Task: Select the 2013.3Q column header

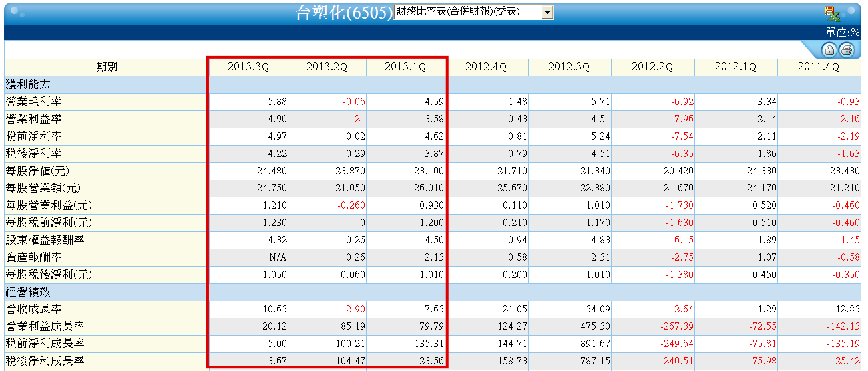Action: (248, 67)
